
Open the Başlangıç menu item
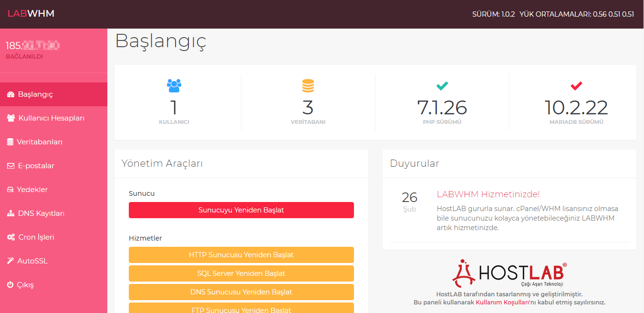pyautogui.click(x=53, y=94)
